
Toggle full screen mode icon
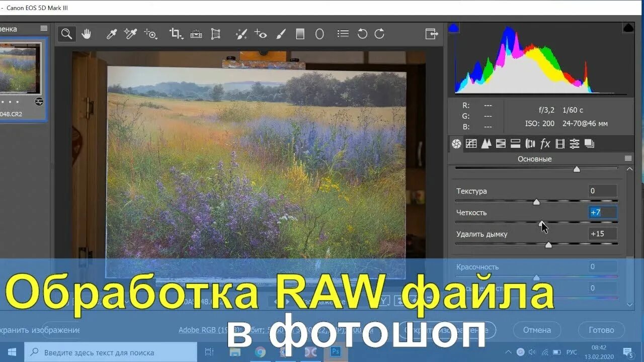[432, 34]
